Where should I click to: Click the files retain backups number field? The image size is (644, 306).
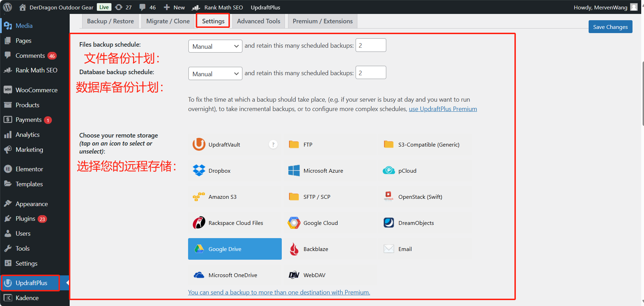pos(371,45)
